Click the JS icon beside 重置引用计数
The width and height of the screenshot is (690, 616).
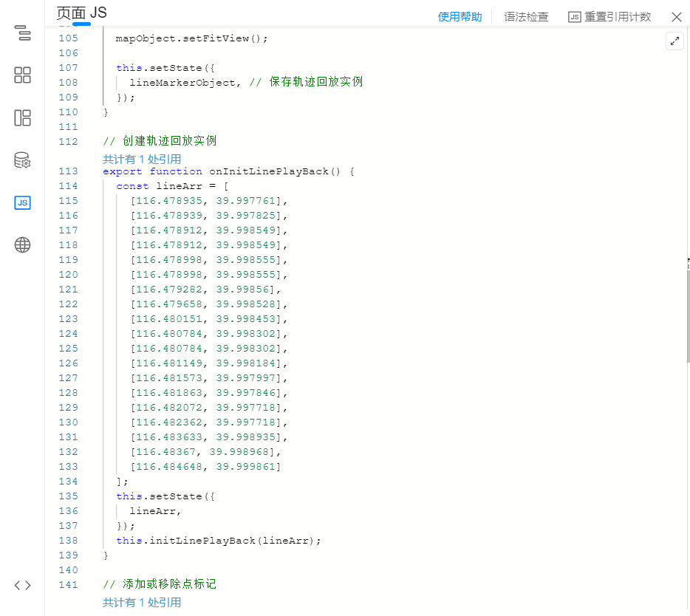pyautogui.click(x=574, y=17)
